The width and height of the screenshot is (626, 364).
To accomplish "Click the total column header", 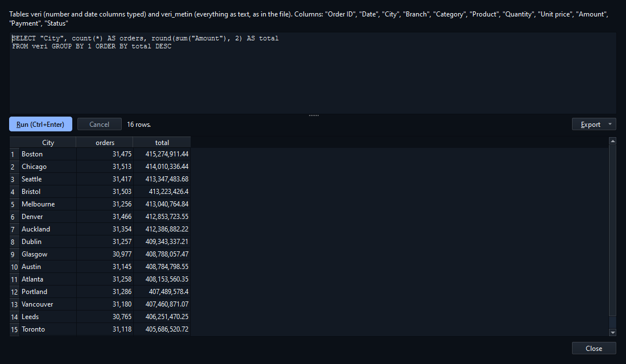I will 162,143.
